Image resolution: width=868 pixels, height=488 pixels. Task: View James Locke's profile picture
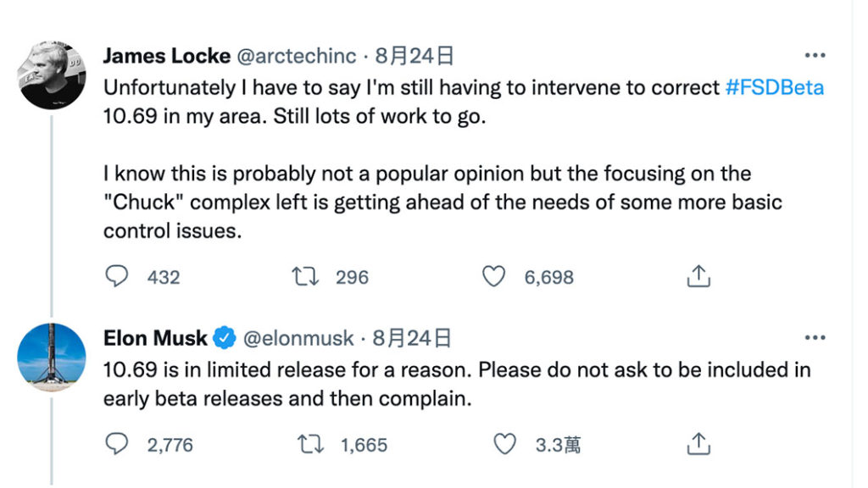click(52, 75)
